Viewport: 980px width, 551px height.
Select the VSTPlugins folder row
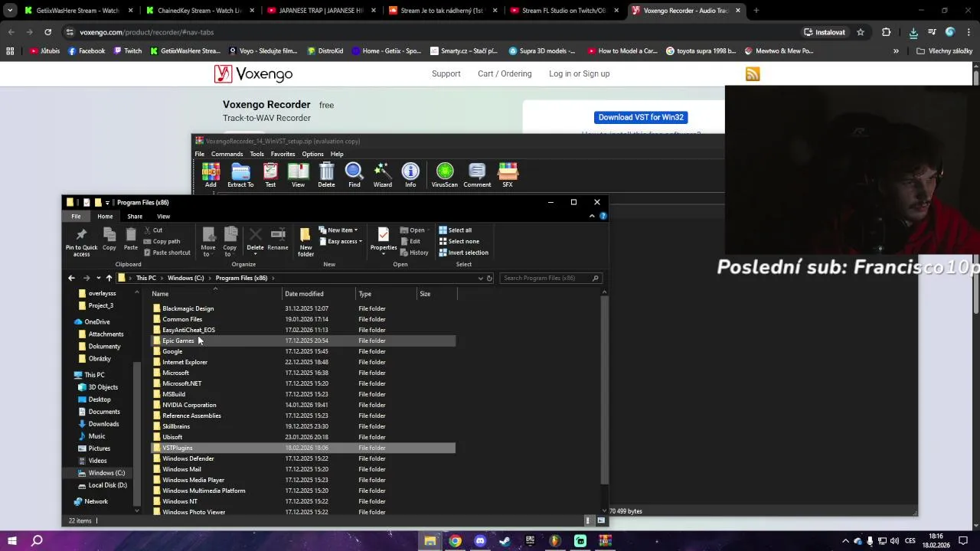[303, 448]
